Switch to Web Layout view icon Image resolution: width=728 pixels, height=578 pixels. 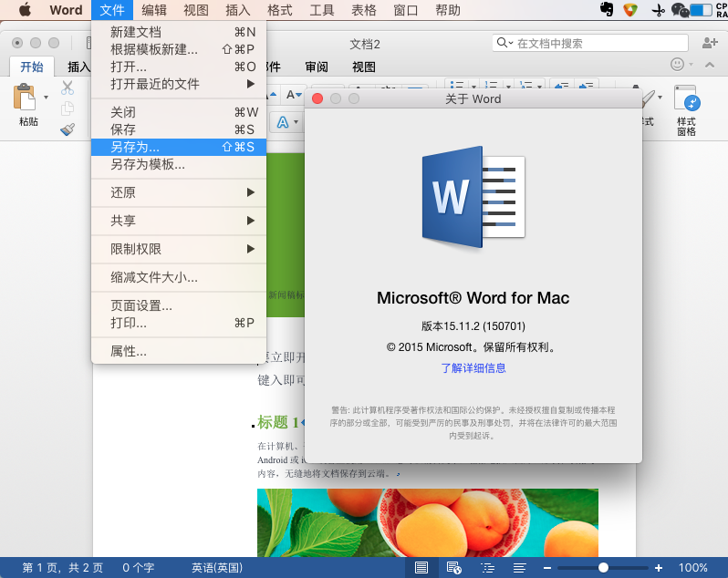click(x=453, y=567)
